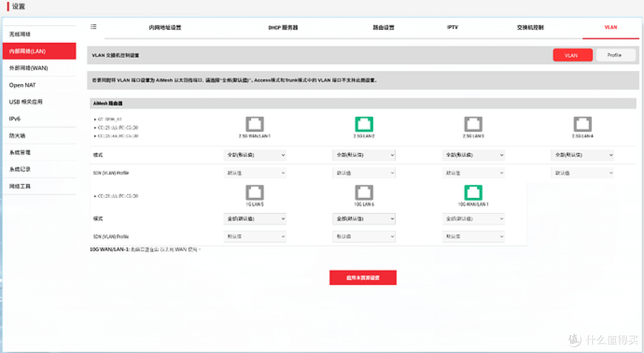Image resolution: width=644 pixels, height=353 pixels.
Task: Open mode dropdown for 10G WAN/LAN 1
Action: coord(473,219)
